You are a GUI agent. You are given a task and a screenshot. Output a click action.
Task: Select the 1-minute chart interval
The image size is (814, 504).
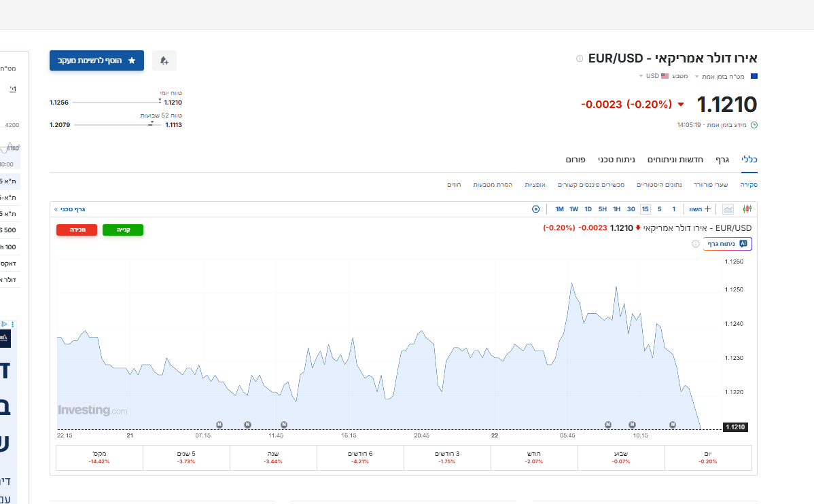click(x=674, y=209)
